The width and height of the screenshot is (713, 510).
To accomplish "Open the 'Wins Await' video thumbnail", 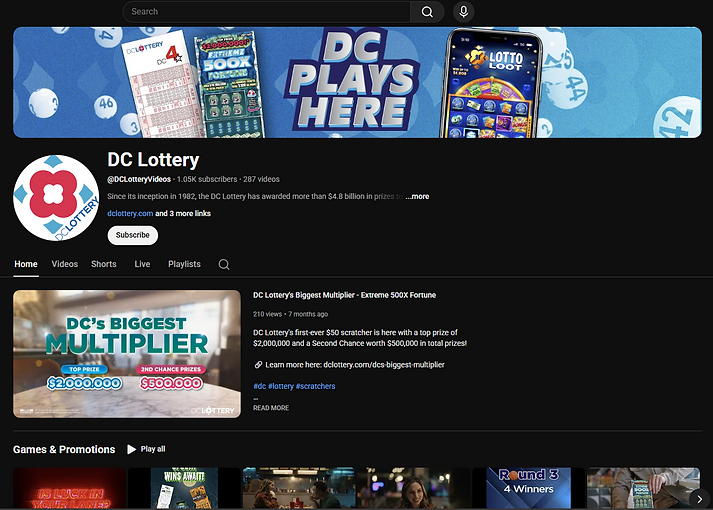I will tap(184, 488).
